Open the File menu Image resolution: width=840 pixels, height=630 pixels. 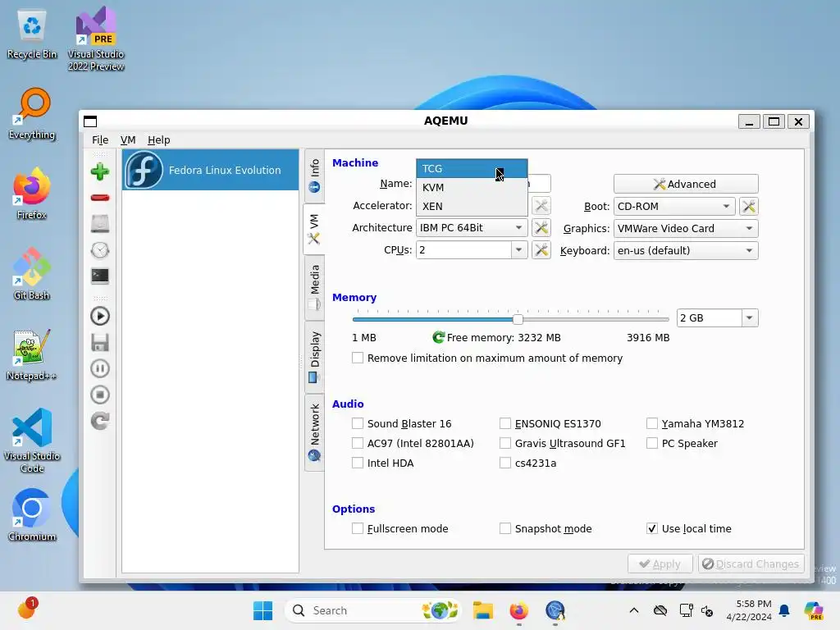point(100,139)
